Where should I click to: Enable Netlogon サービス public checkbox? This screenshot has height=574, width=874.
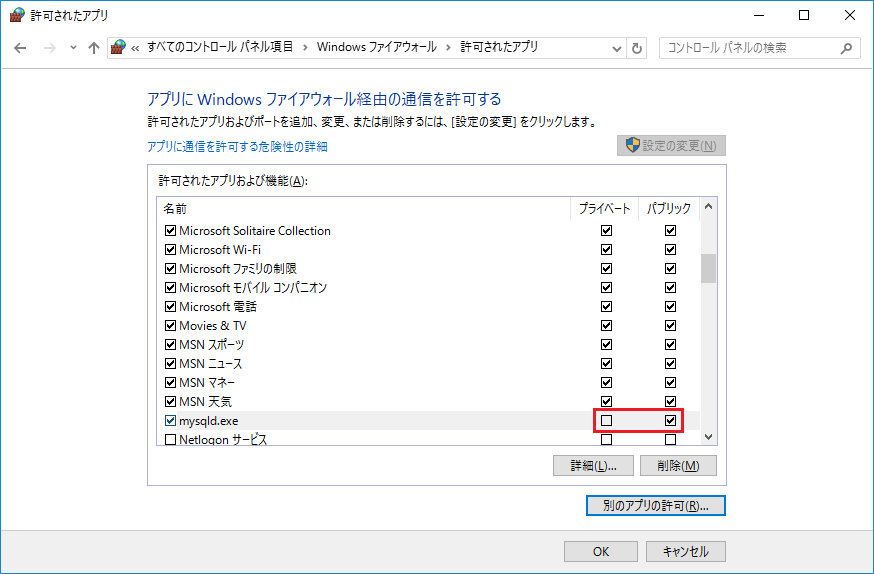pyautogui.click(x=671, y=439)
